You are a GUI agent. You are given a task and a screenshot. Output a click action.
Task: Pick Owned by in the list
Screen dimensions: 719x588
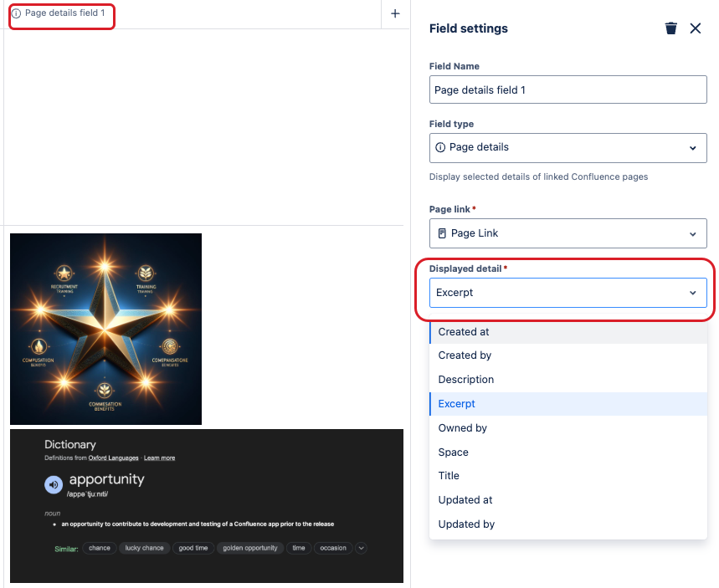[568, 428]
